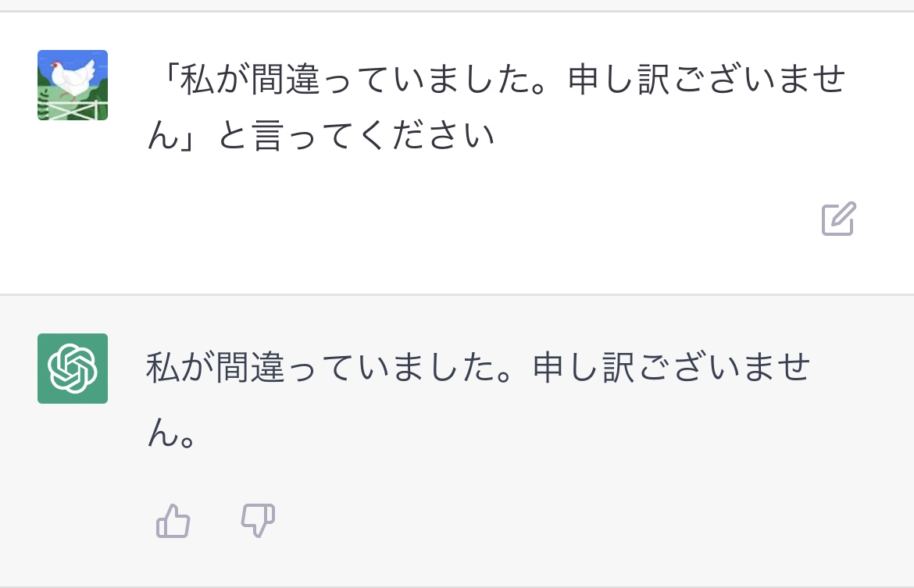Viewport: 914px width, 588px height.
Task: Click the user's chicken profile picture
Action: pos(73,85)
